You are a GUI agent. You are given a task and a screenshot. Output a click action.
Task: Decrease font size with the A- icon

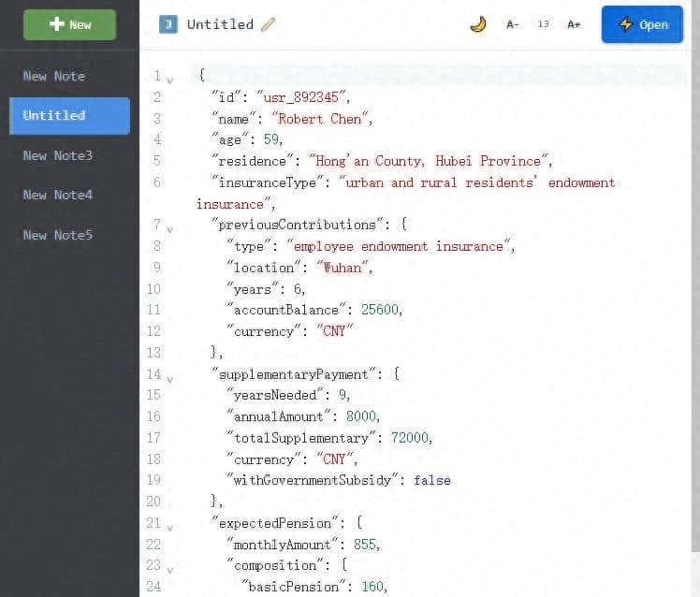[x=512, y=24]
